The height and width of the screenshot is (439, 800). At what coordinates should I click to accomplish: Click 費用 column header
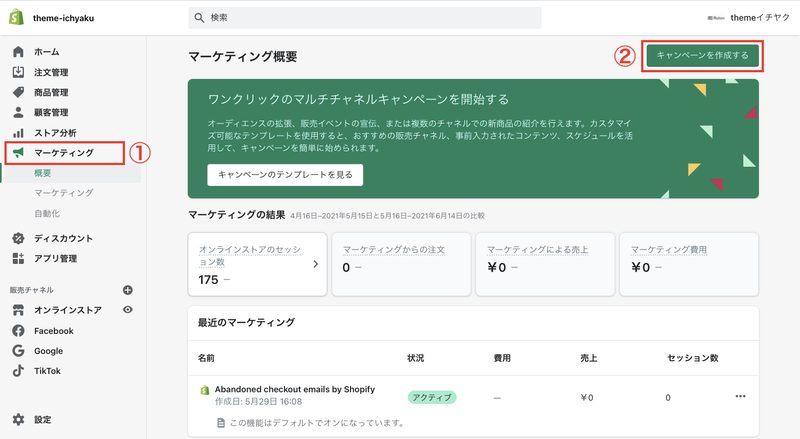pos(502,358)
